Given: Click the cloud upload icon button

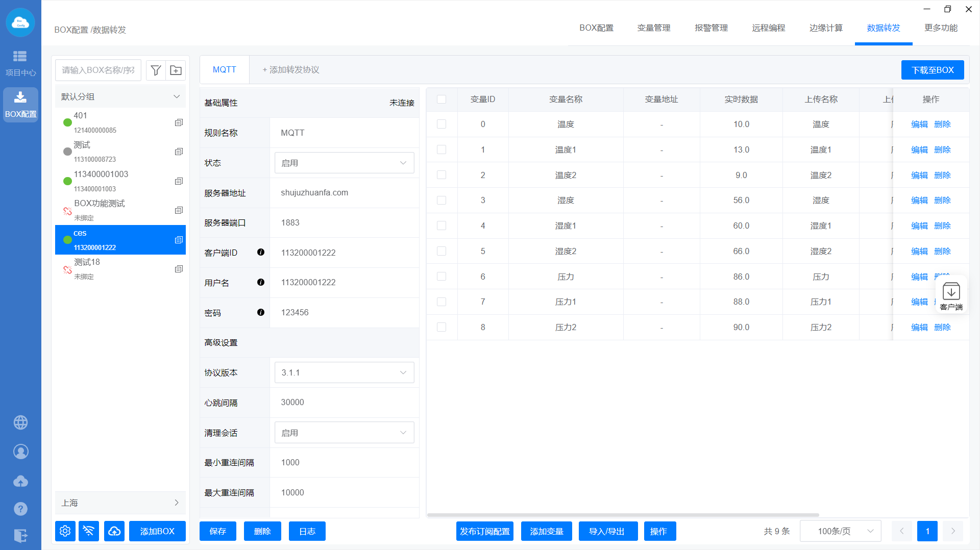Looking at the screenshot, I should 114,531.
